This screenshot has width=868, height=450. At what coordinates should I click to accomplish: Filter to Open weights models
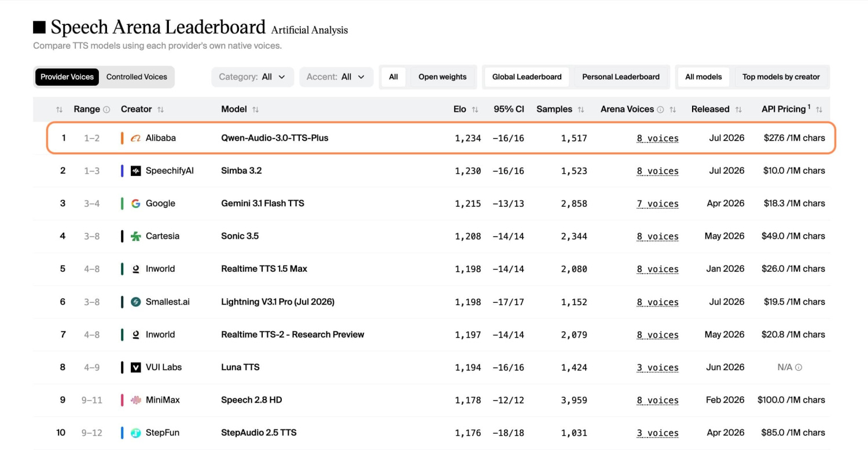pyautogui.click(x=443, y=76)
